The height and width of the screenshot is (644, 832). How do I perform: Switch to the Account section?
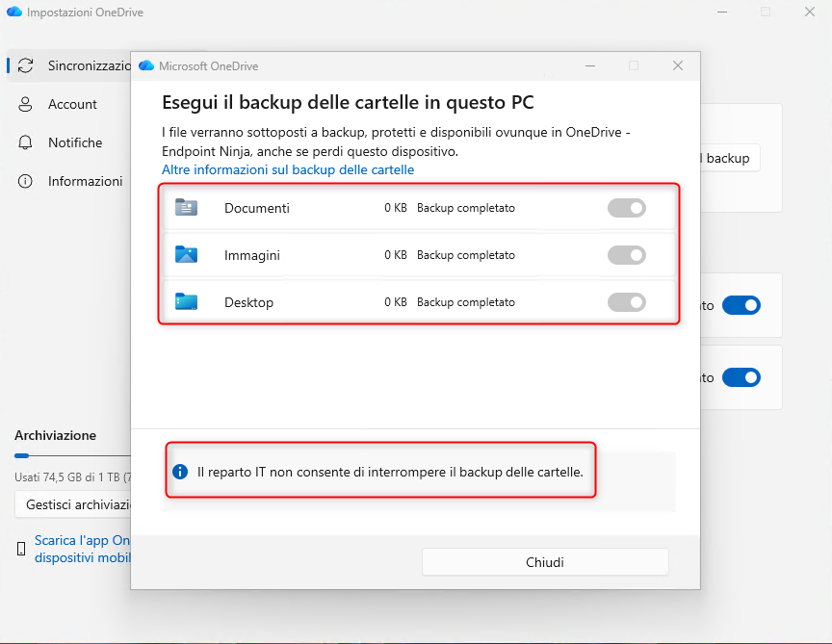(69, 104)
